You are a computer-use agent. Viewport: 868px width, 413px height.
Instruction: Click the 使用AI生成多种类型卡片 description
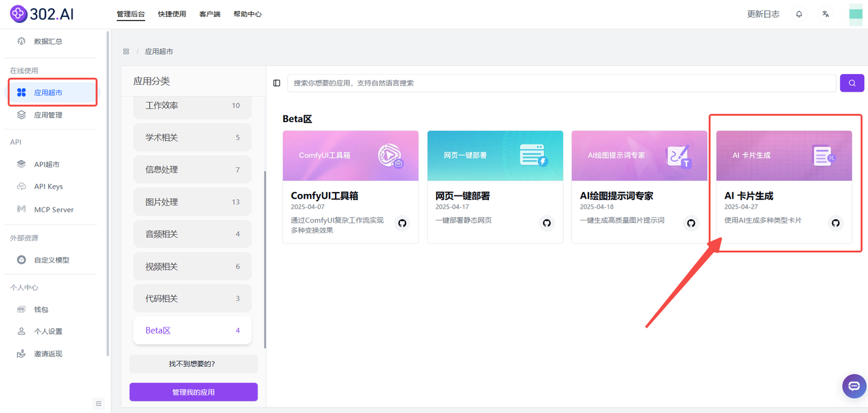pyautogui.click(x=763, y=220)
